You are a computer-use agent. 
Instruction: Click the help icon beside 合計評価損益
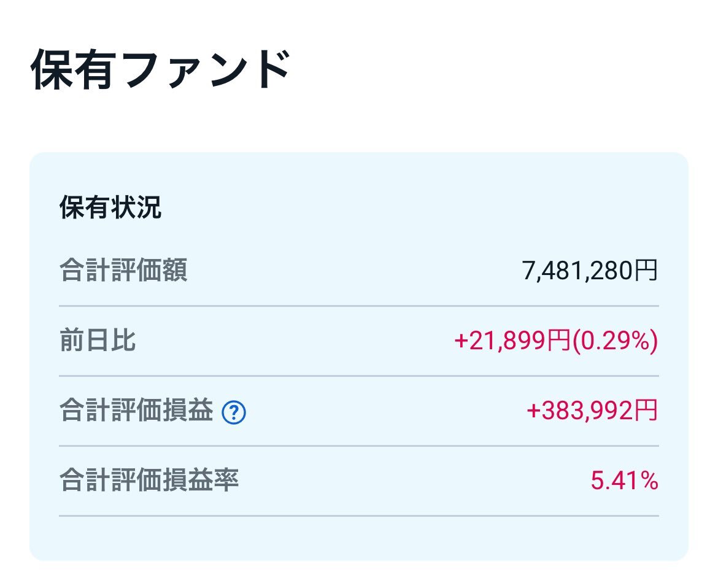[234, 412]
